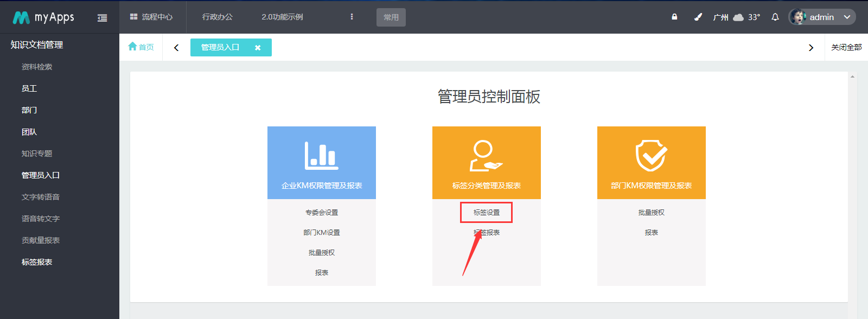Click the 部门KM权限管理及报表 card title
This screenshot has width=868, height=319.
point(652,186)
